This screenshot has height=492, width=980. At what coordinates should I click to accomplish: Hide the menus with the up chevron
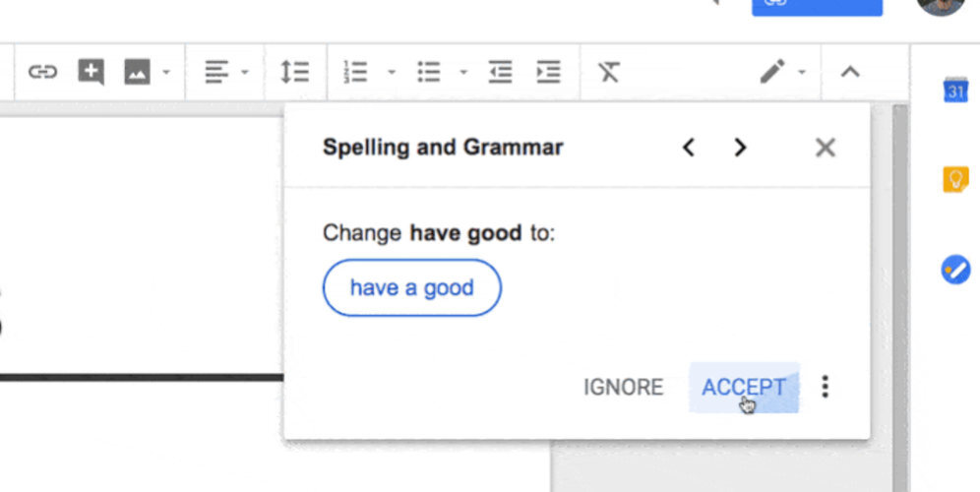[x=850, y=73]
